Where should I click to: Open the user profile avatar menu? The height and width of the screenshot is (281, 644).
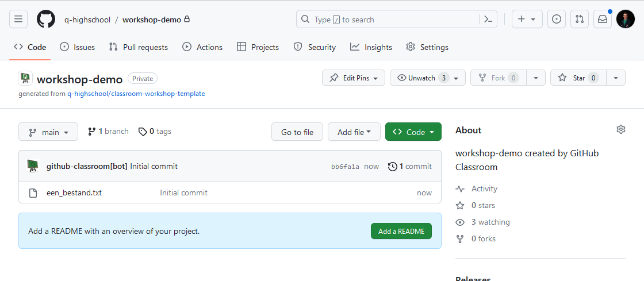pyautogui.click(x=626, y=20)
